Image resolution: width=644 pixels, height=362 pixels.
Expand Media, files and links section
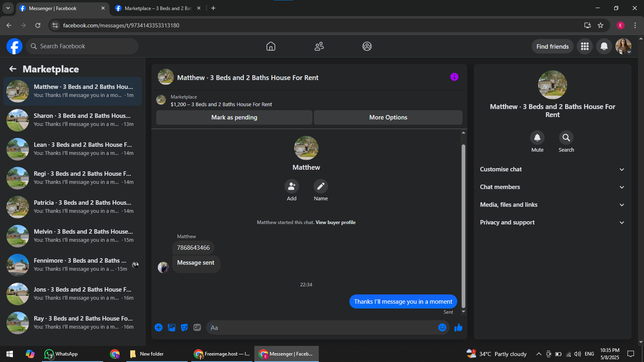(552, 205)
